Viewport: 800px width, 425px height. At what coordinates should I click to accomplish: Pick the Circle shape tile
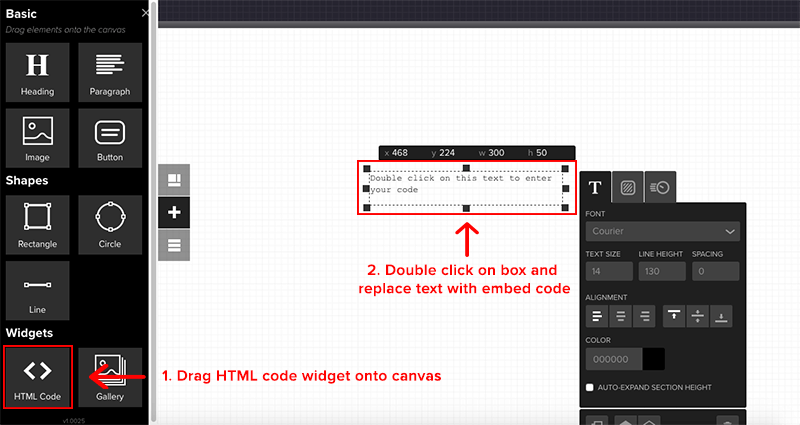[x=109, y=224]
